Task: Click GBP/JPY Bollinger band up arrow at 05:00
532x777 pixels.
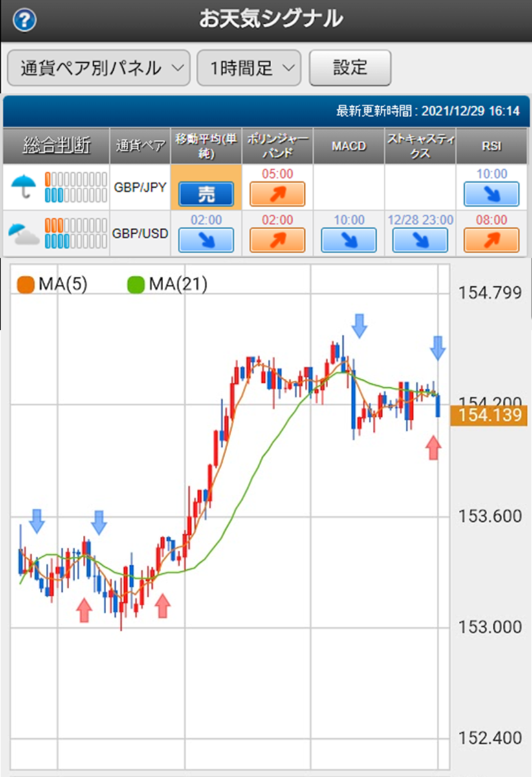Action: 278,194
